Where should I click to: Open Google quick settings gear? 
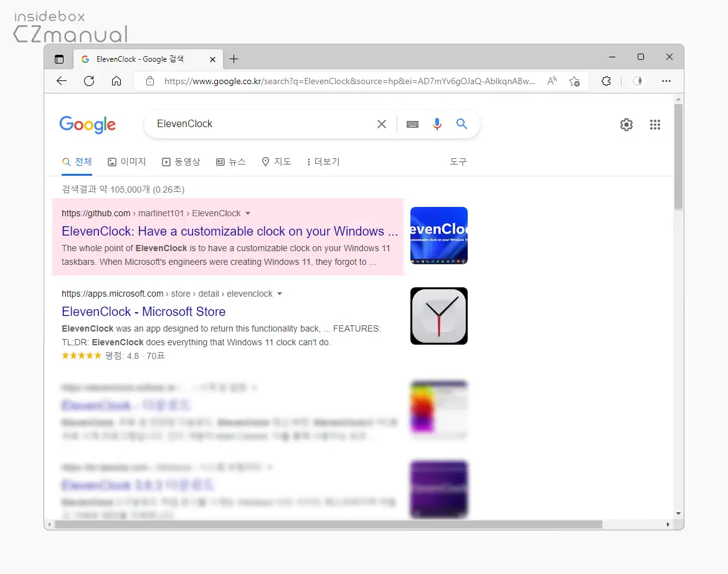pos(626,125)
